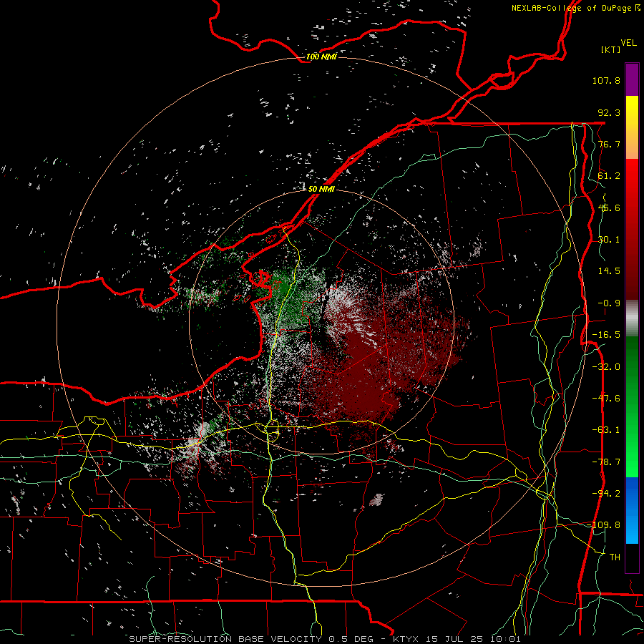Select the VEL legend title
644x644 pixels.
click(628, 43)
